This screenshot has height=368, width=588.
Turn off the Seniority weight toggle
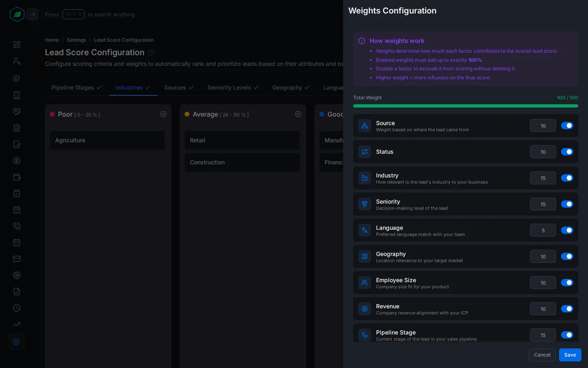(567, 204)
